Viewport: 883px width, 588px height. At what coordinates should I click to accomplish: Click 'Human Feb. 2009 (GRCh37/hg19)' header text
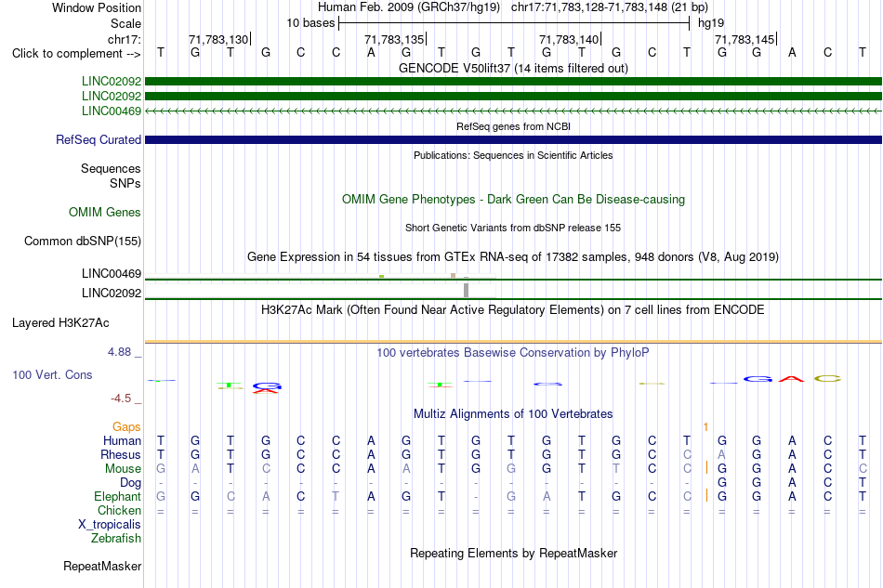(409, 7)
